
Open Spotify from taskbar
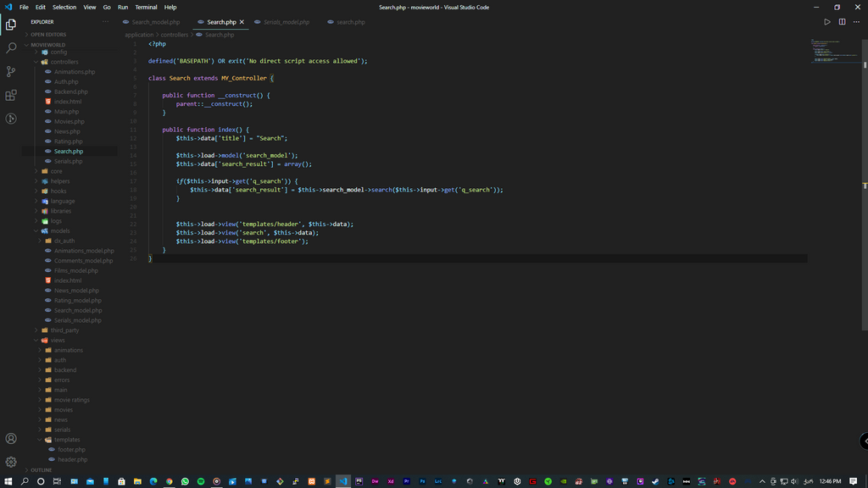pos(201,481)
